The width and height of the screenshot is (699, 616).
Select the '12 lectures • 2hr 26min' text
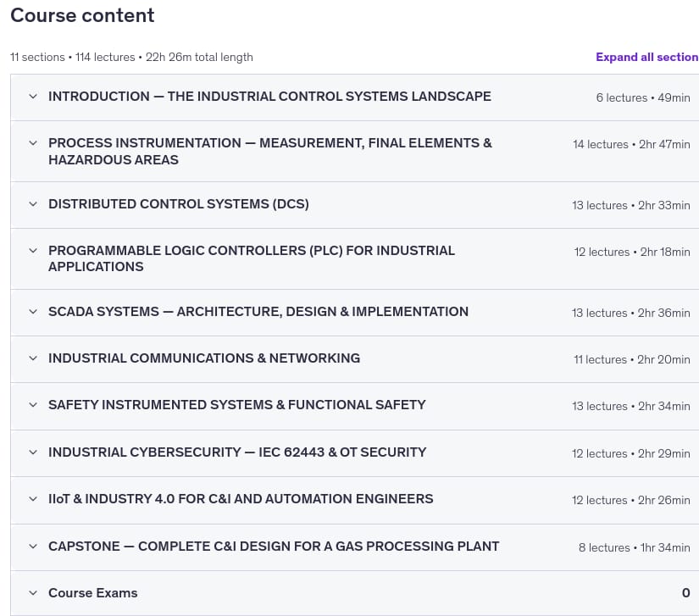point(631,500)
